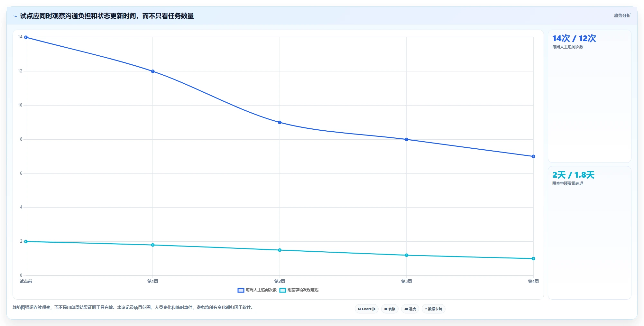Click cyan data point at 第2周
The width and height of the screenshot is (644, 326).
pos(280,250)
